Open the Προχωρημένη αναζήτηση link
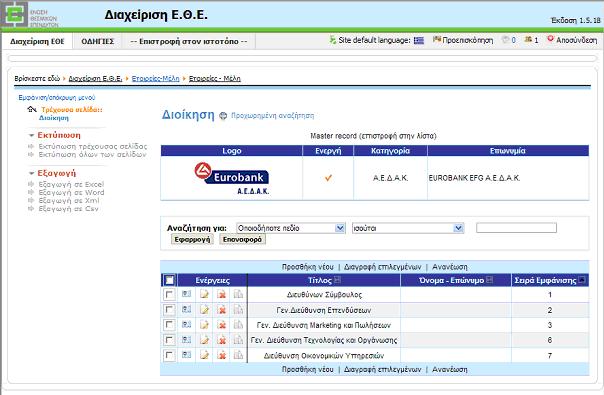 [x=272, y=116]
